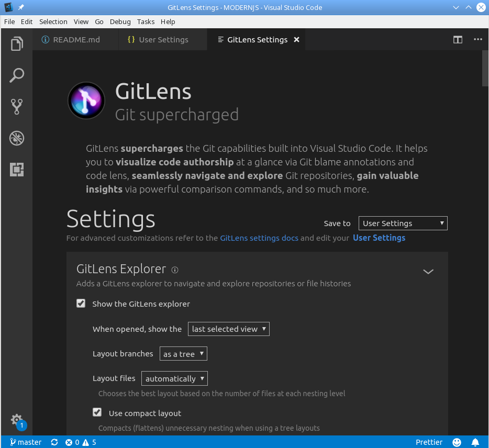Open the Debug view in activity bar

point(17,138)
